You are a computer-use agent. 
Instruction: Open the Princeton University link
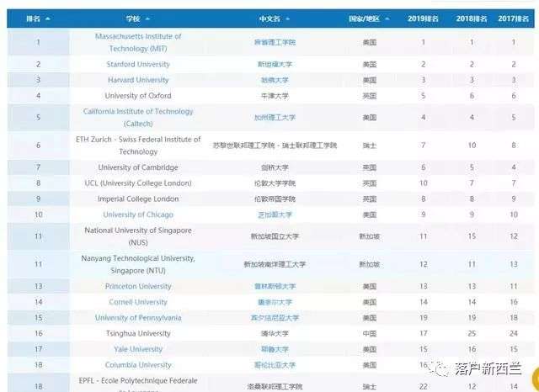point(138,286)
